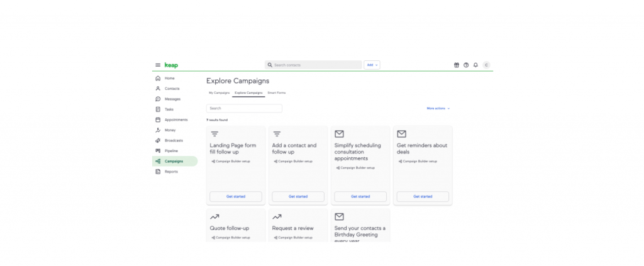Click the Pipeline board icon

pyautogui.click(x=158, y=151)
